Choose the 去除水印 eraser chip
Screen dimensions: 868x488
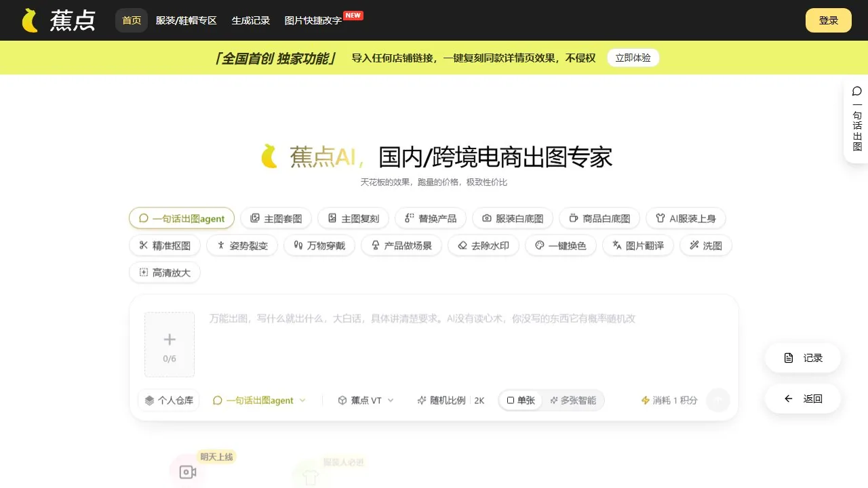click(x=484, y=245)
